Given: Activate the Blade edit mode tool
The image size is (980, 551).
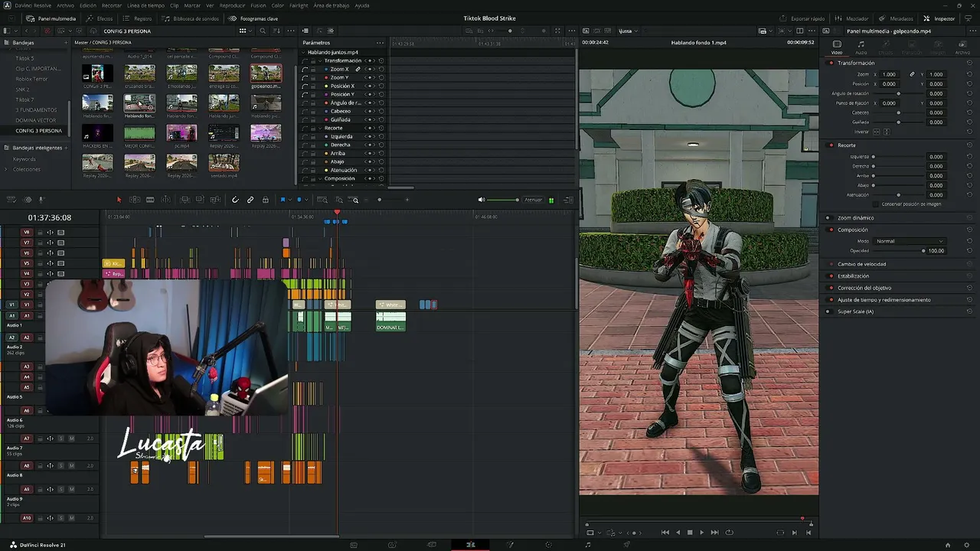Looking at the screenshot, I should coord(150,200).
